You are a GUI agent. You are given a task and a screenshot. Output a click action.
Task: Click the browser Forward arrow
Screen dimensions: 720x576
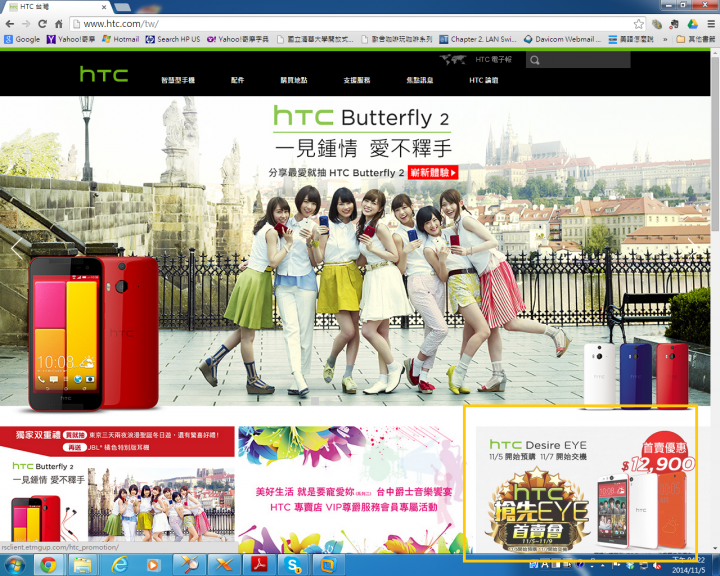coord(26,24)
